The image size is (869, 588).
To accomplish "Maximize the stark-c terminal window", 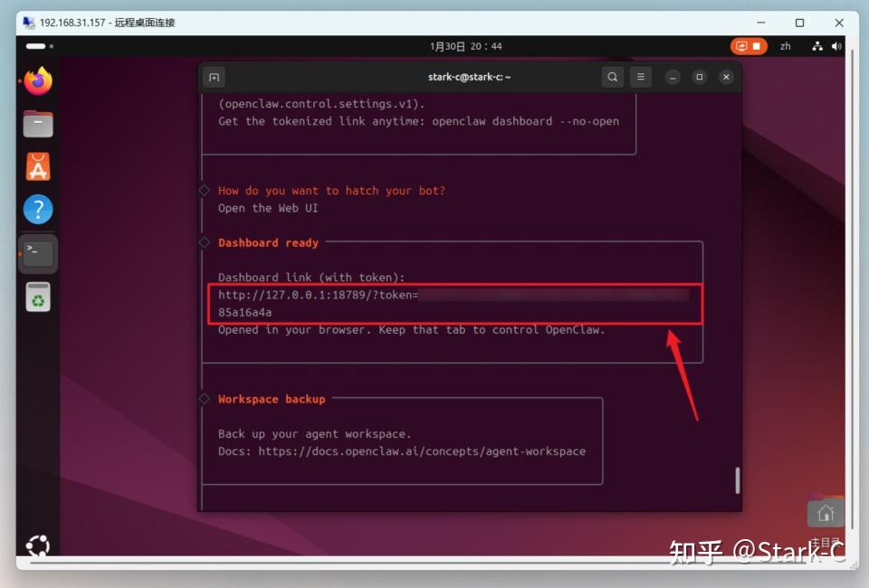I will (700, 77).
